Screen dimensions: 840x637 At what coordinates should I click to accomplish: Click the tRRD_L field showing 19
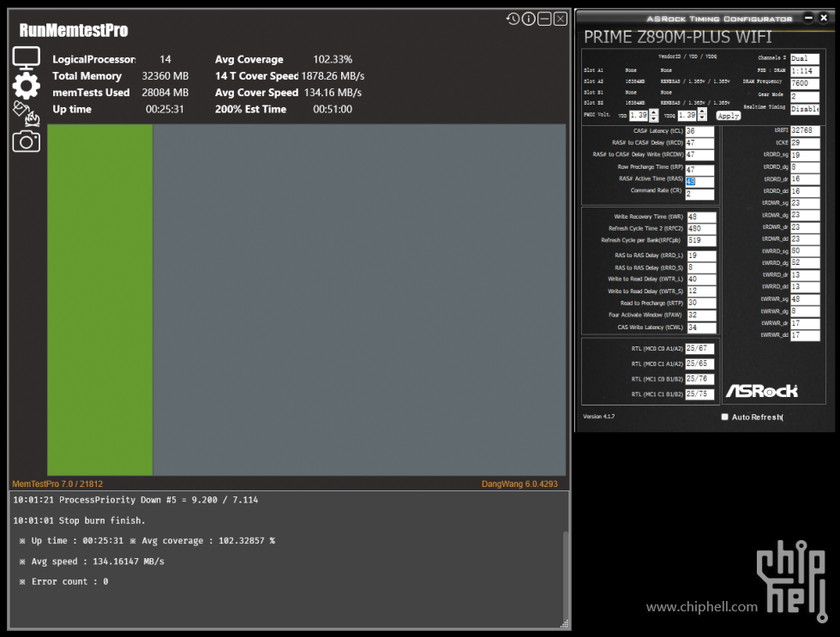tap(701, 255)
